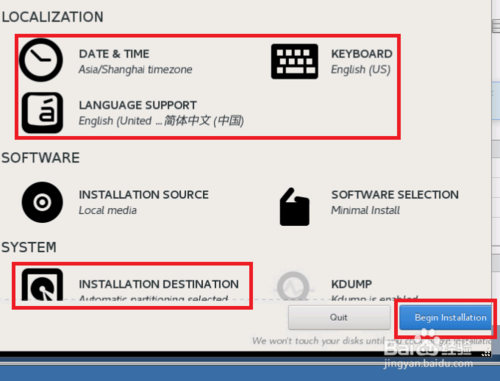Click the 'Minimal Install' text

(x=365, y=210)
